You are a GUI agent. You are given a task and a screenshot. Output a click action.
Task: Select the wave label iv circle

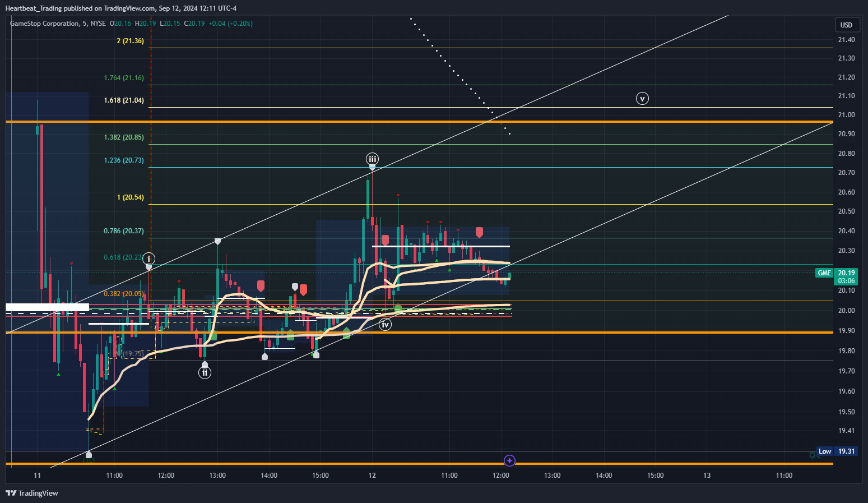(x=385, y=325)
